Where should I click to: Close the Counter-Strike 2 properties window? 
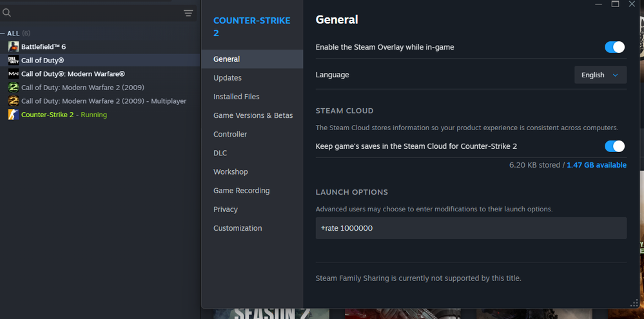[x=632, y=4]
